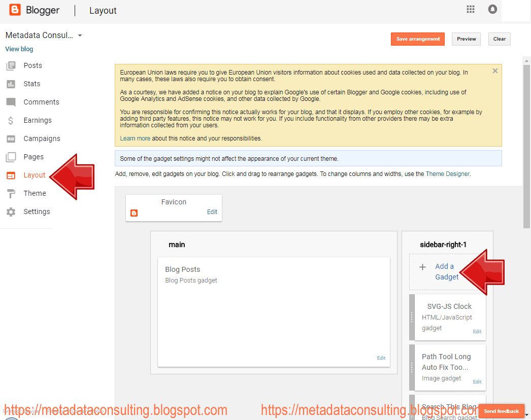
Task: Dismiss the EU cookie notice
Action: coord(495,71)
